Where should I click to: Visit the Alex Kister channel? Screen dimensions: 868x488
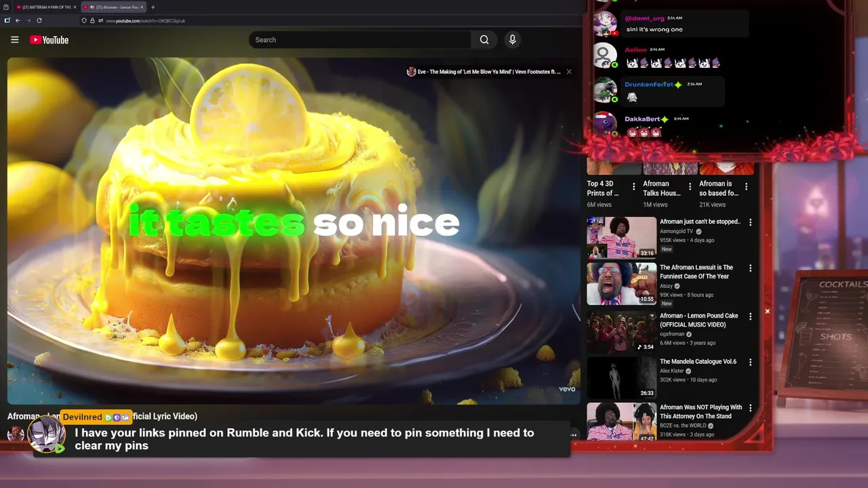pos(671,371)
